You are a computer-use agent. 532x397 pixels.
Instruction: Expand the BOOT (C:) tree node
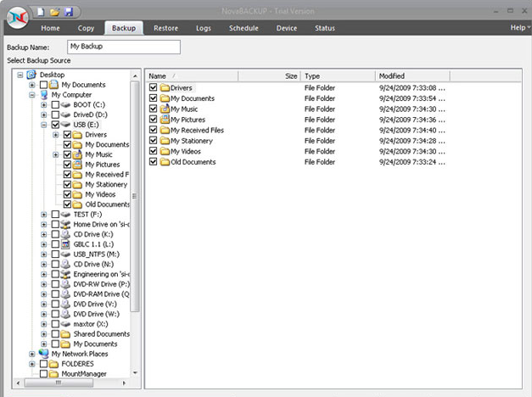pyautogui.click(x=44, y=105)
